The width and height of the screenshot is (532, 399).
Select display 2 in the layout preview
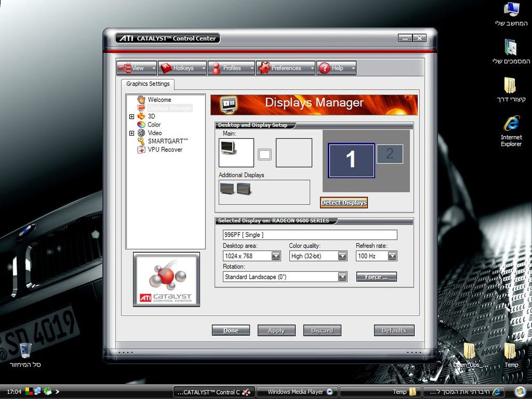tap(390, 154)
